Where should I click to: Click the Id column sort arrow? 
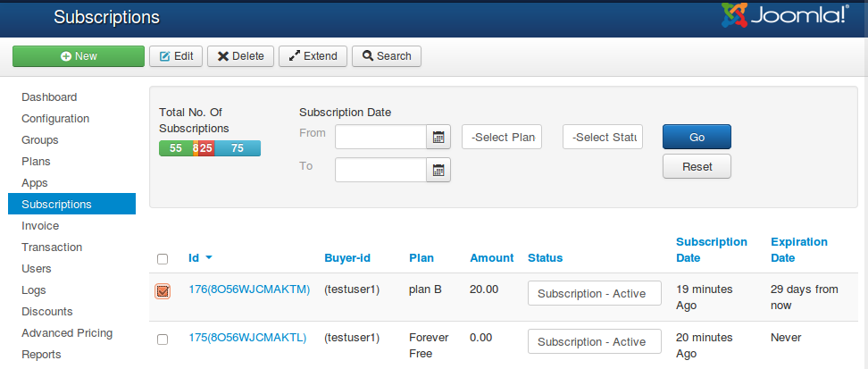[x=209, y=257]
